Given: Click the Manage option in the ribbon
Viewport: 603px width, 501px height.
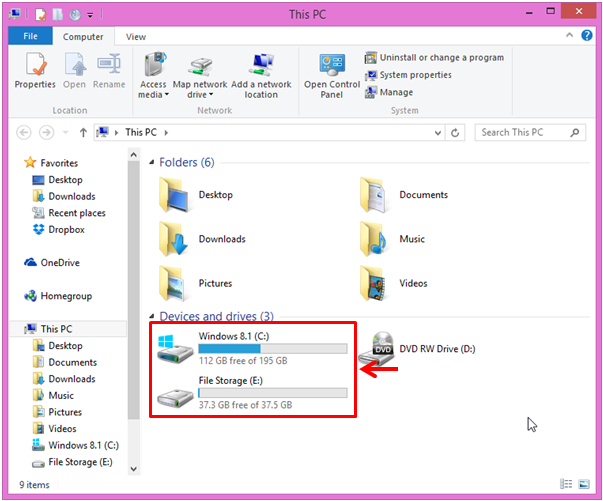Looking at the screenshot, I should (389, 92).
